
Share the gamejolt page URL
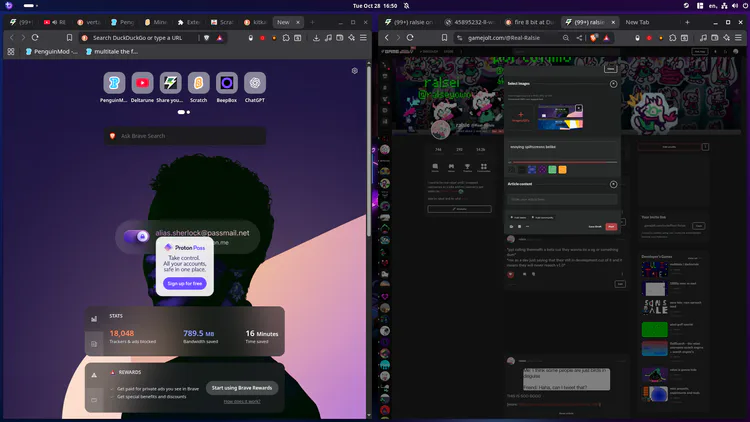[x=579, y=38]
